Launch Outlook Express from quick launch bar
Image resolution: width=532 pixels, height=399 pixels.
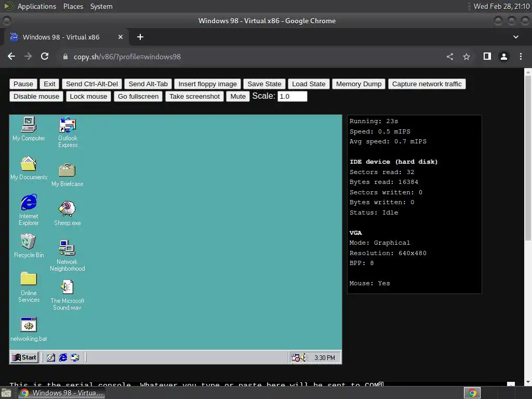(75, 357)
